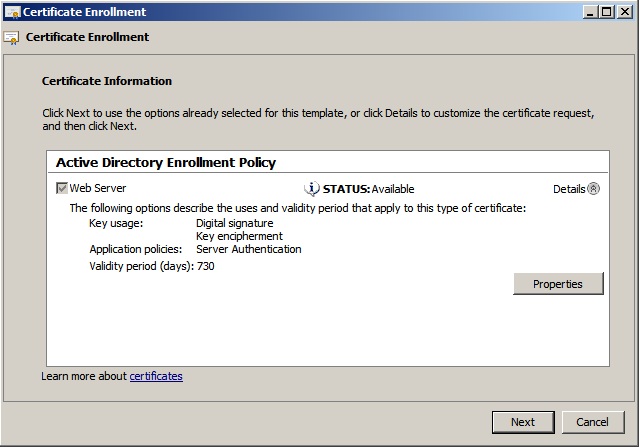Screen dimensions: 639x447
Task: Open the certificates help link
Action: click(x=156, y=376)
